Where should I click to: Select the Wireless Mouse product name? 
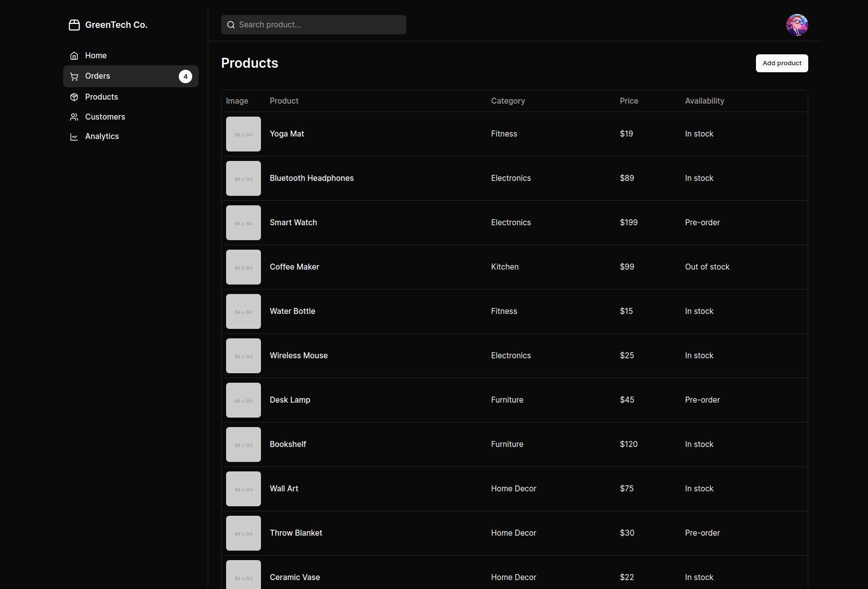[299, 356]
